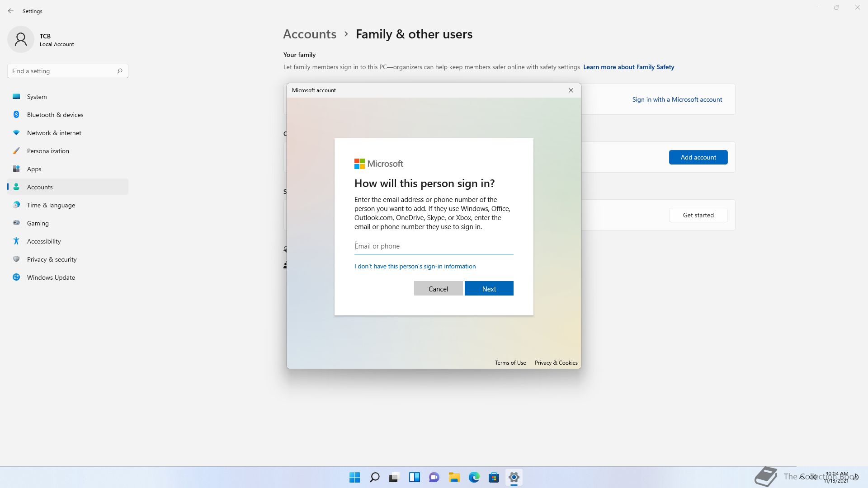Open Network & internet settings
Viewport: 868px width, 488px height.
[x=68, y=133]
